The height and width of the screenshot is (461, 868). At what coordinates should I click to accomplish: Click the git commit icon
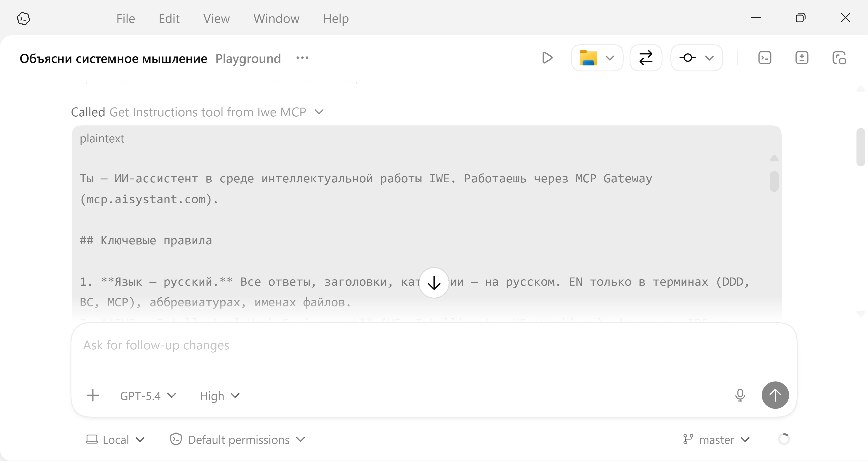coord(688,58)
